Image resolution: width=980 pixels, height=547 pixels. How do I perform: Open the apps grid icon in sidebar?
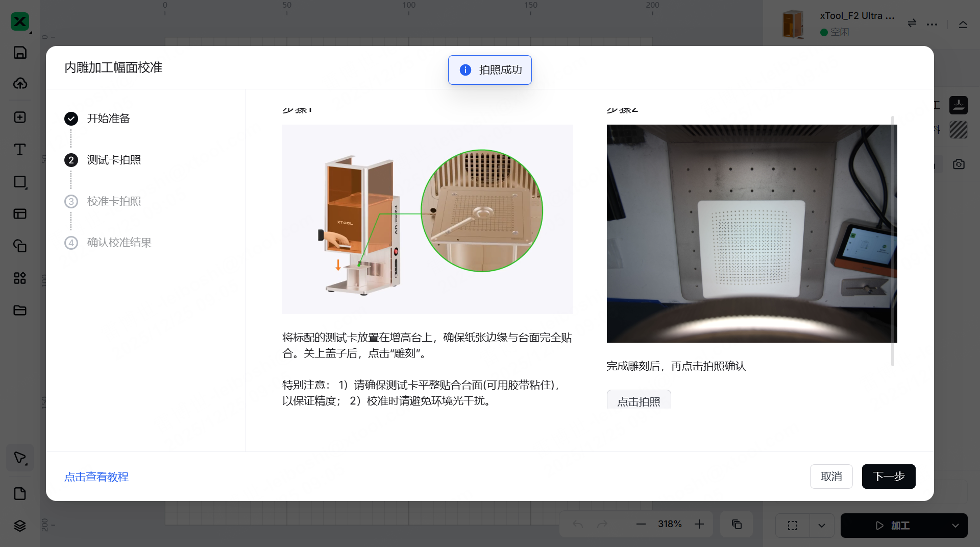tap(20, 278)
